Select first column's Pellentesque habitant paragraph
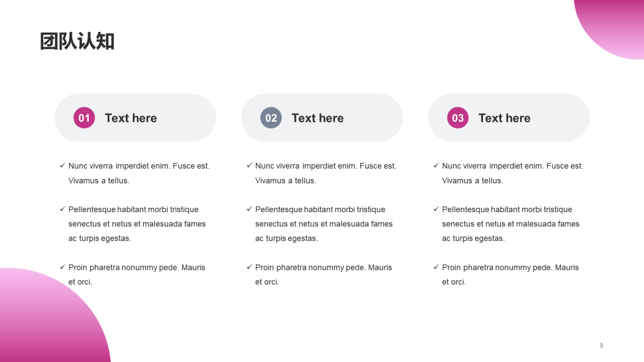The image size is (644, 362). click(137, 224)
